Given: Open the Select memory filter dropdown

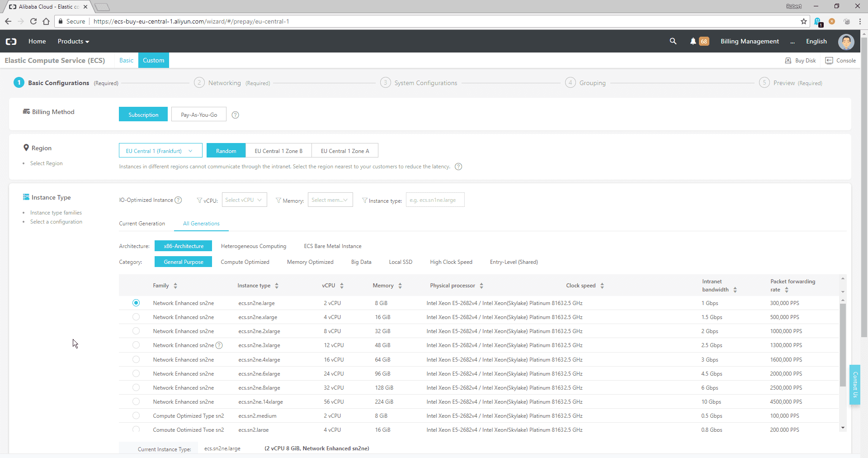Looking at the screenshot, I should (330, 200).
